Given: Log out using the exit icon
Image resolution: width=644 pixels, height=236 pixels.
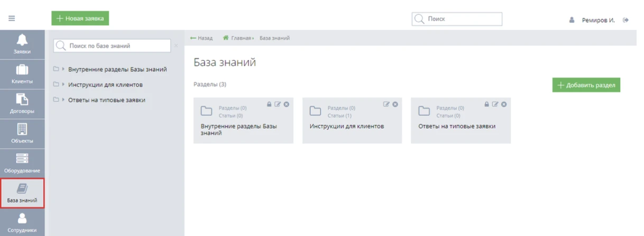Looking at the screenshot, I should [626, 20].
